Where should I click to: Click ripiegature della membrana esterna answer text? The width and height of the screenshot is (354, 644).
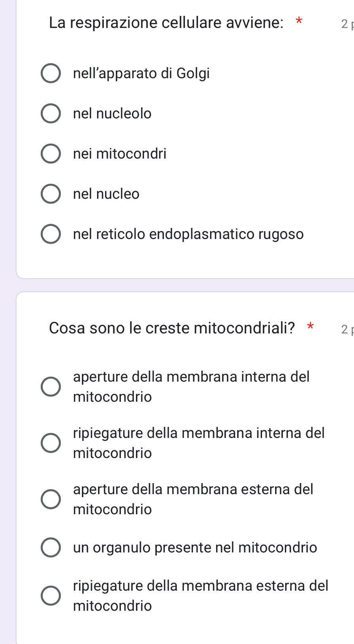pyautogui.click(x=201, y=595)
